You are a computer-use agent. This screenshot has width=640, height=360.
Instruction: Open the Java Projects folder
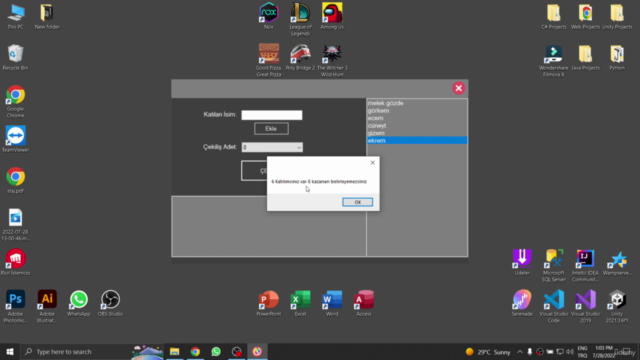[585, 57]
